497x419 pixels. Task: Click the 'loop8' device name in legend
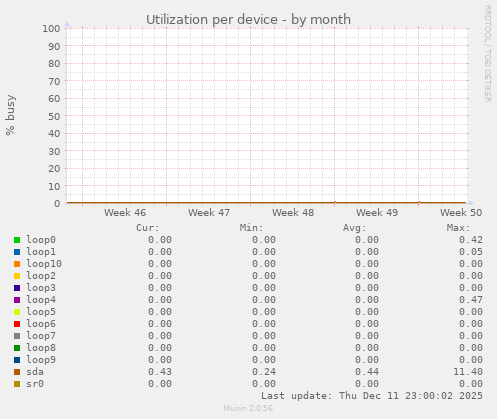41,348
